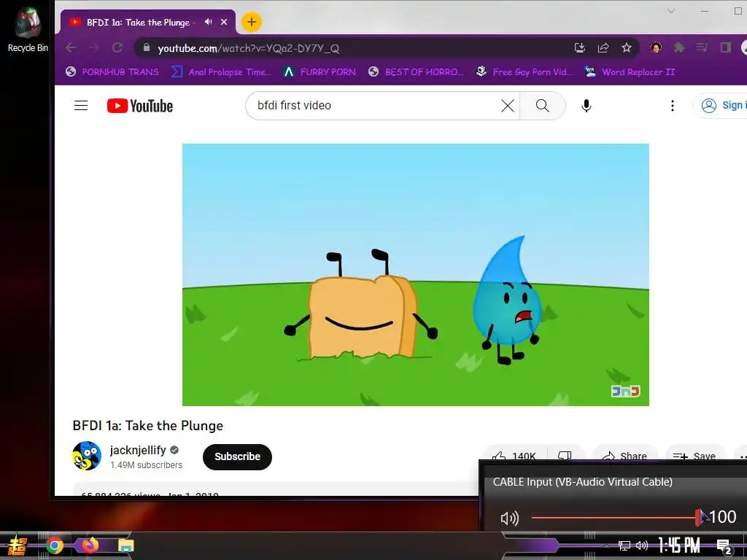Click the video title BFDI 1a: Take the Plunge
Viewport: 747px width, 560px height.
coord(147,426)
